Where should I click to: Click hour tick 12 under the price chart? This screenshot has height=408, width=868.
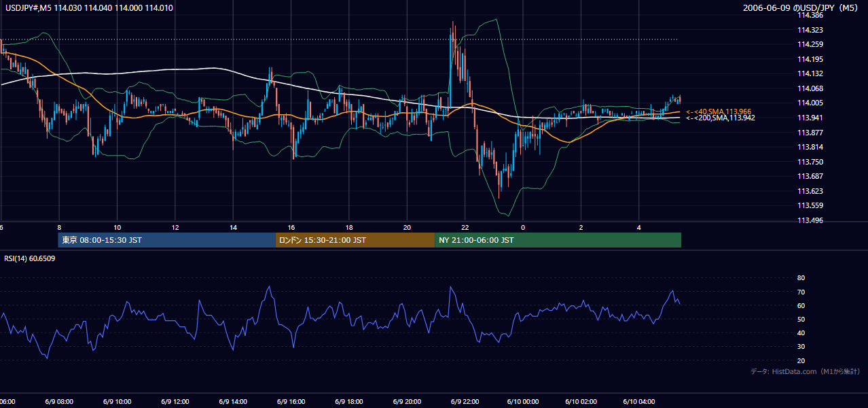tap(175, 227)
